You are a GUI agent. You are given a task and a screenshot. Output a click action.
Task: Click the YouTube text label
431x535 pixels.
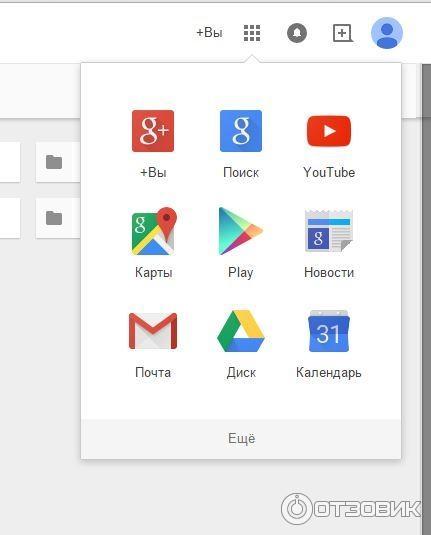[x=329, y=172]
